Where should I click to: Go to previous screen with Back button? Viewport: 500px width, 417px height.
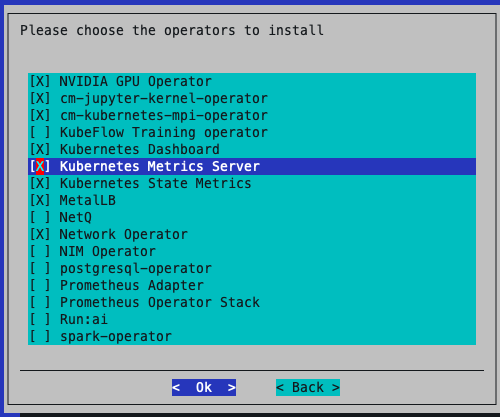[308, 387]
